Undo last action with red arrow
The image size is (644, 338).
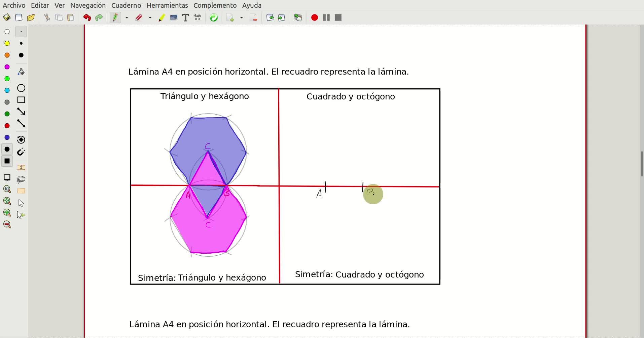pyautogui.click(x=87, y=18)
